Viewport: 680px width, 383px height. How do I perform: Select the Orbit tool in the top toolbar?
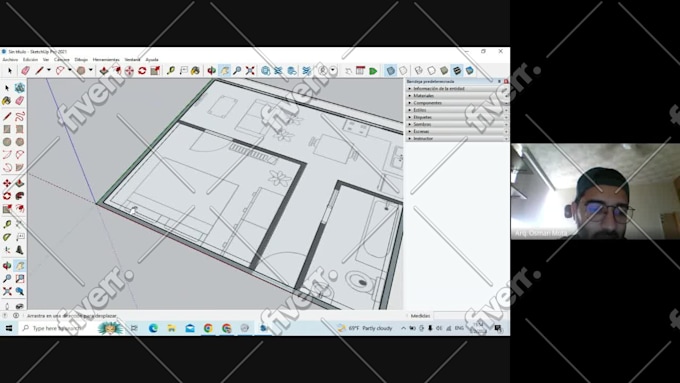point(211,71)
